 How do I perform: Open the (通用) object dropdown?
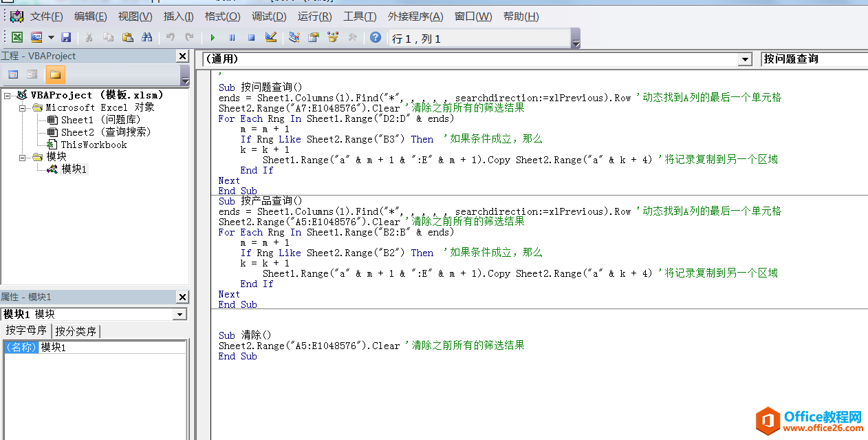(x=745, y=60)
